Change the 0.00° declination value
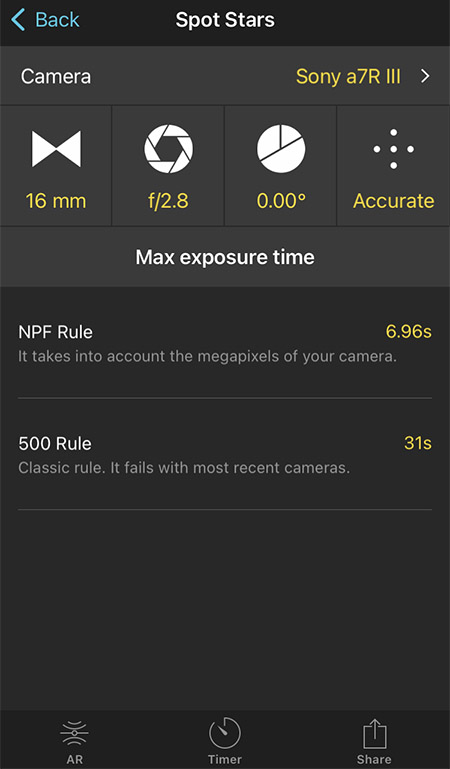This screenshot has width=450, height=769. (x=281, y=201)
